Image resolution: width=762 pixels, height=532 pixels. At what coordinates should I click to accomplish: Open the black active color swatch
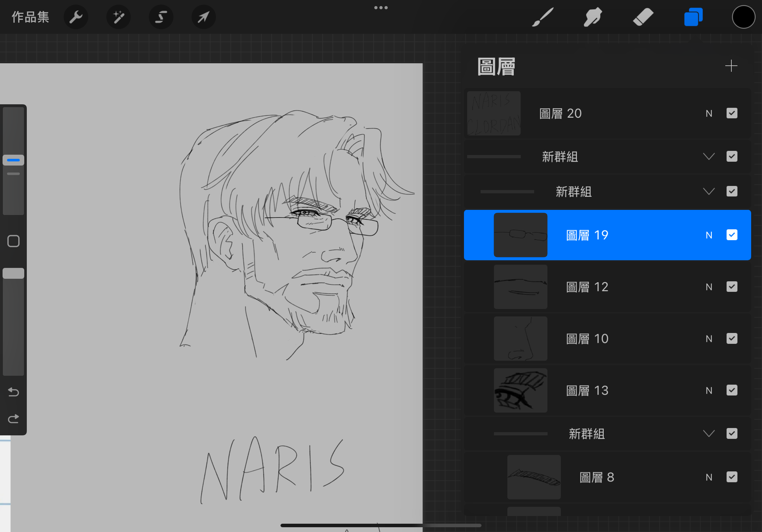pos(743,17)
